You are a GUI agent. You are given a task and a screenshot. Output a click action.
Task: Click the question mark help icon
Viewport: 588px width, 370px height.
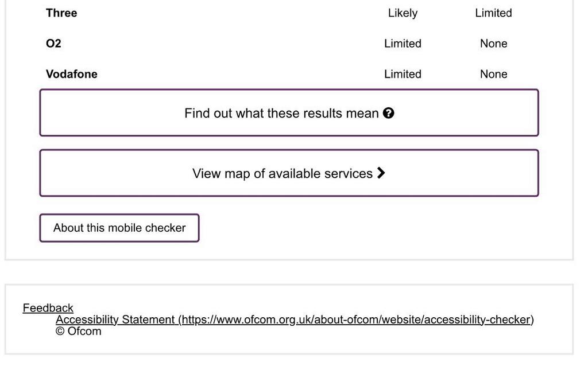click(x=389, y=113)
